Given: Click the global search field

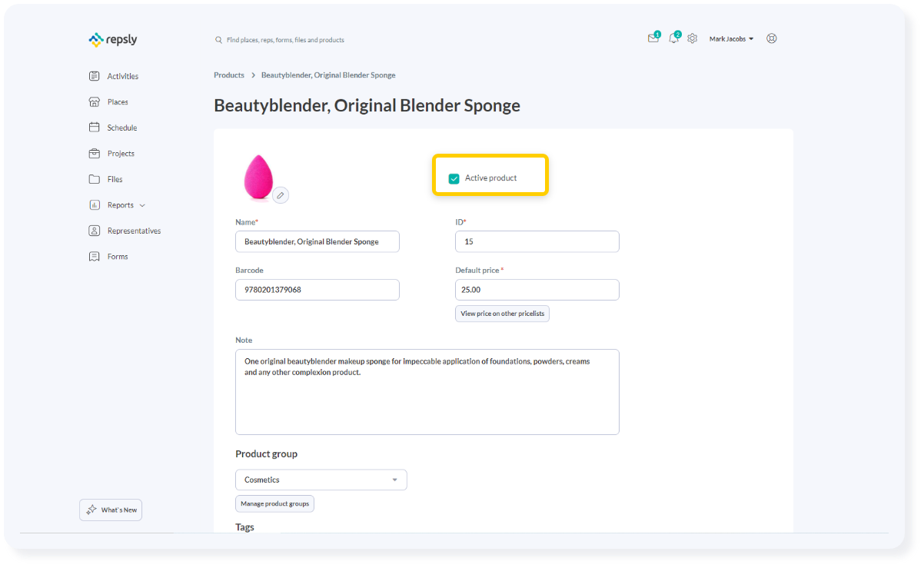Looking at the screenshot, I should click(x=286, y=40).
